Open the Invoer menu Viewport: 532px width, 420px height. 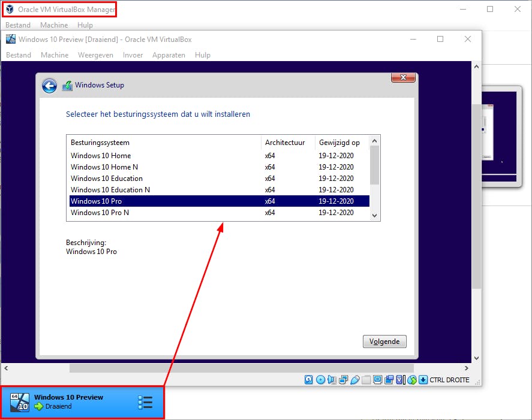click(x=133, y=55)
